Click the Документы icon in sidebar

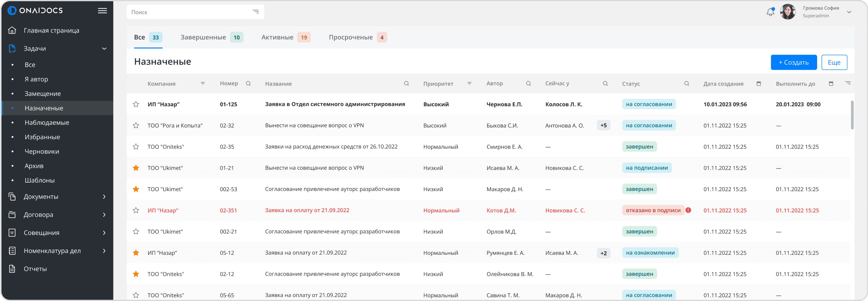[12, 197]
